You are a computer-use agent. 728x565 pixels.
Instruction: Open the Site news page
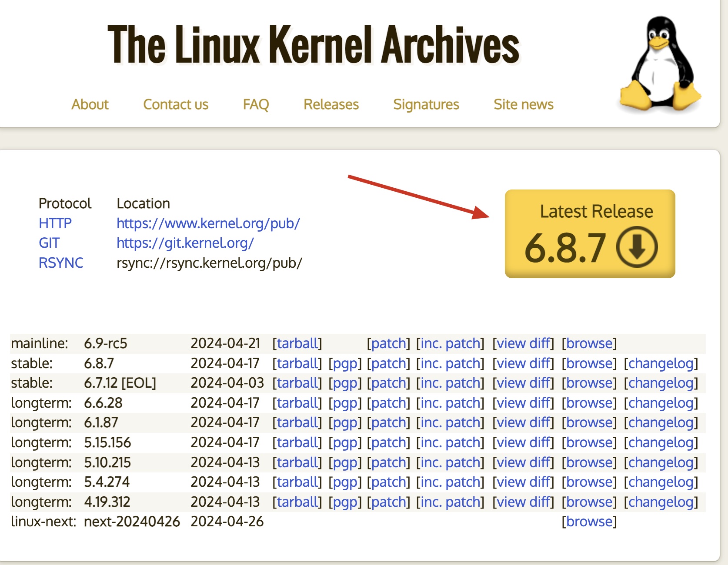[524, 104]
